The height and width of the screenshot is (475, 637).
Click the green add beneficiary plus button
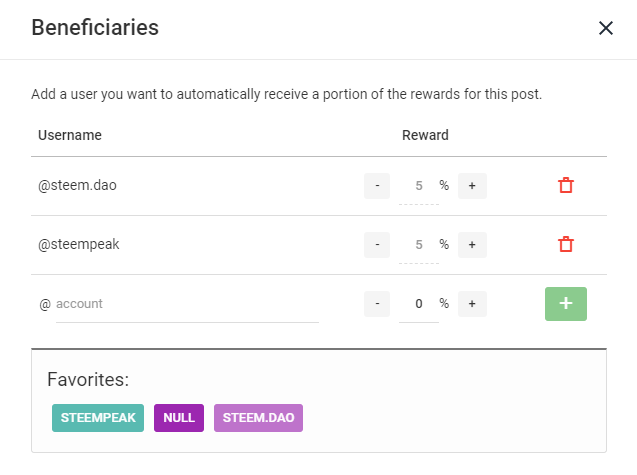(x=566, y=303)
